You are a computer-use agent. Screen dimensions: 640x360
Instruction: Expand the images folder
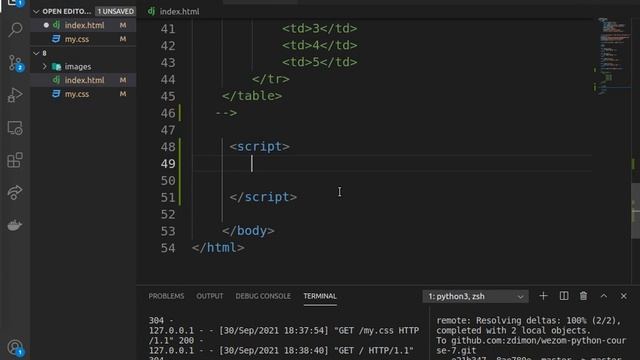[x=45, y=66]
